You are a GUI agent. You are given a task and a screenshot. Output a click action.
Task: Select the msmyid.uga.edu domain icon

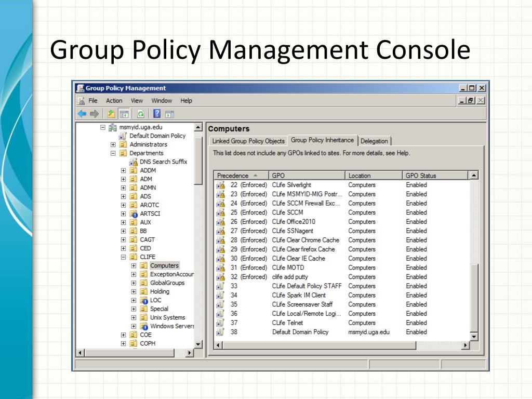coord(113,127)
